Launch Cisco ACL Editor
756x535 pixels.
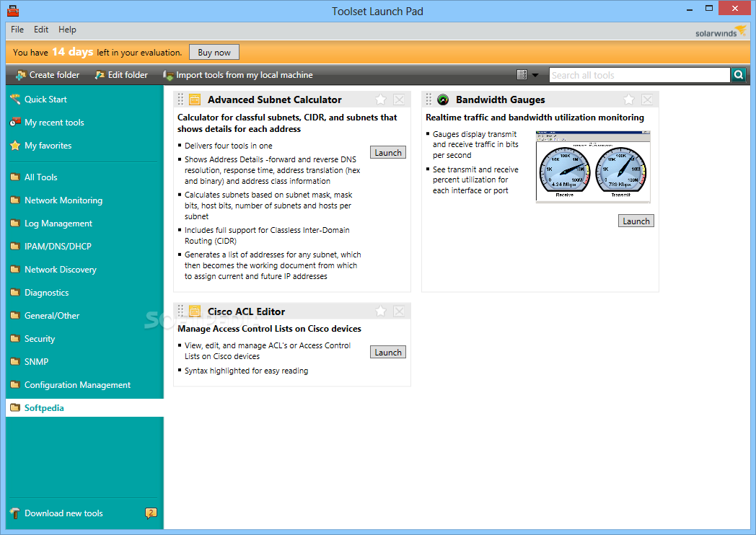(x=388, y=352)
